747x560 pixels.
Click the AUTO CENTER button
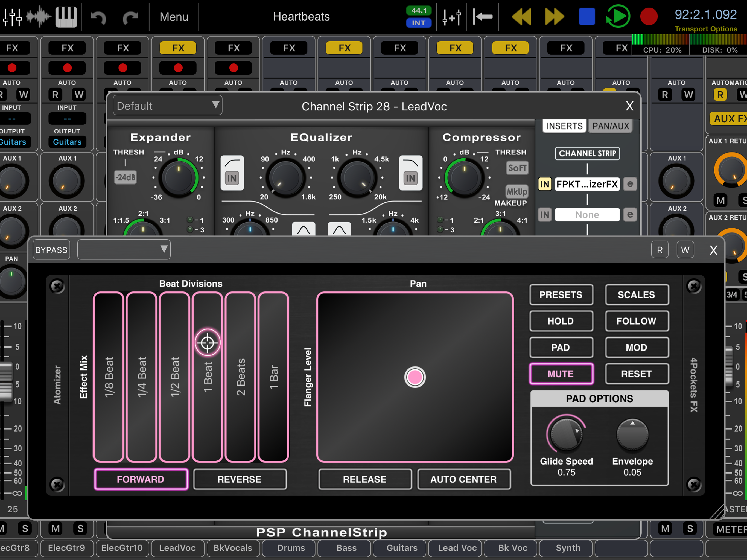pyautogui.click(x=463, y=479)
